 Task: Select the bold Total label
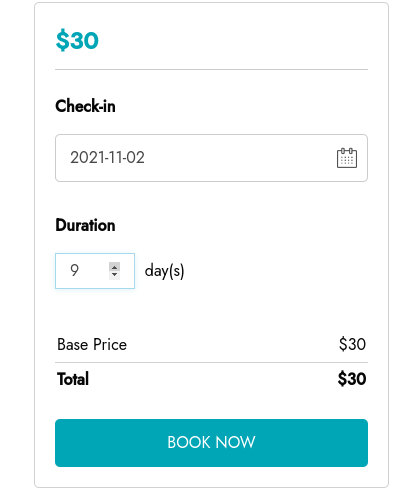click(x=73, y=379)
